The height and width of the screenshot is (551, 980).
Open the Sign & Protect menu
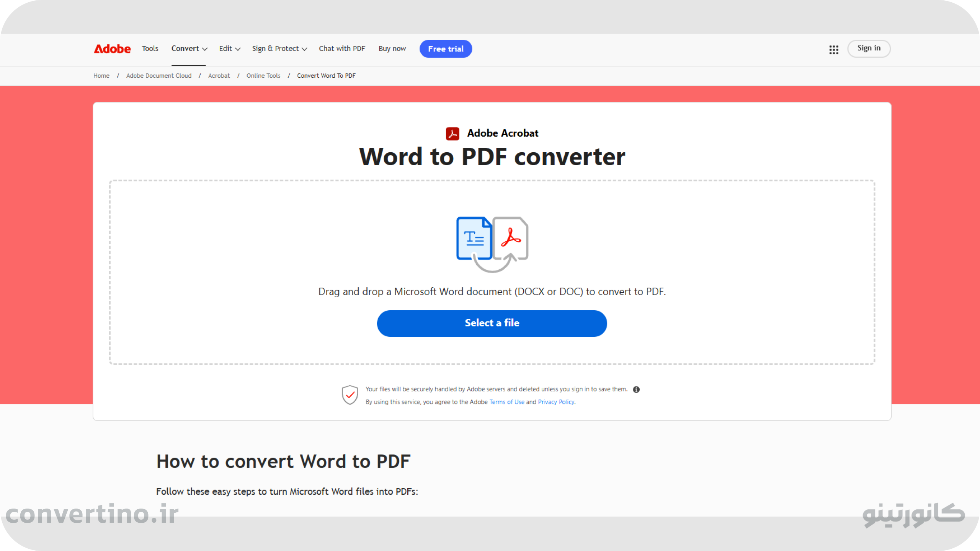[279, 49]
